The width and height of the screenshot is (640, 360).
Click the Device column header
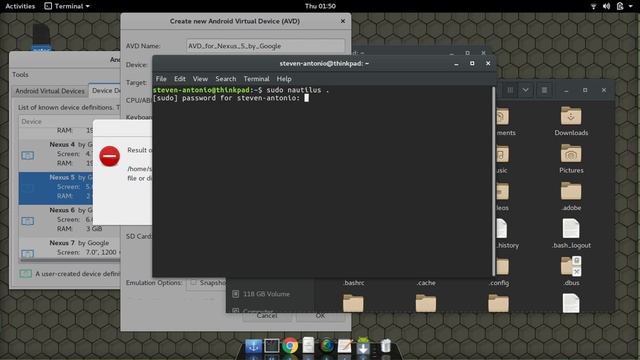[69, 121]
